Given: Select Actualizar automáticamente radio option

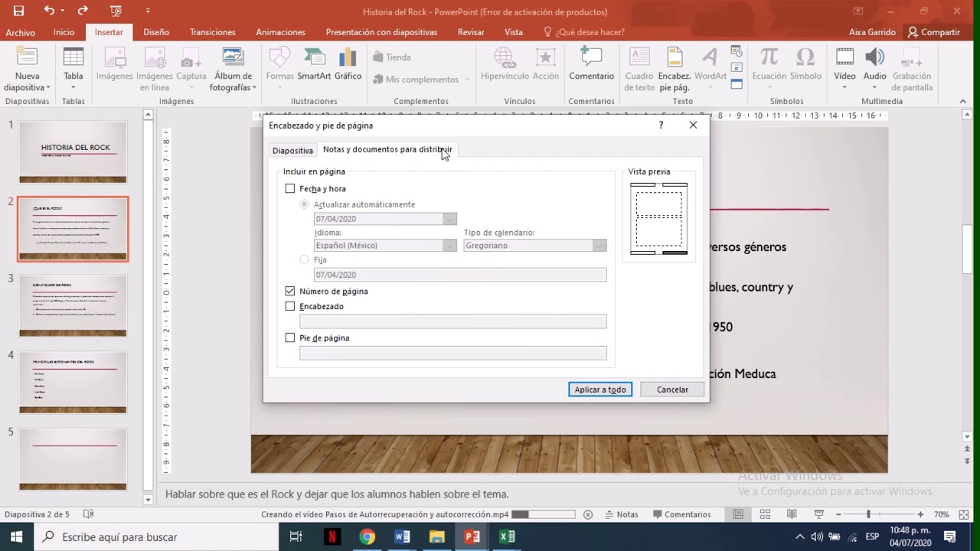Looking at the screenshot, I should pyautogui.click(x=305, y=204).
